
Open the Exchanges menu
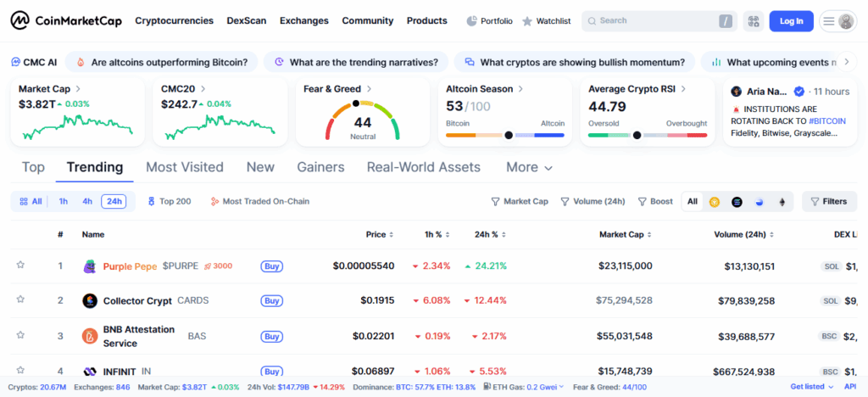[304, 21]
